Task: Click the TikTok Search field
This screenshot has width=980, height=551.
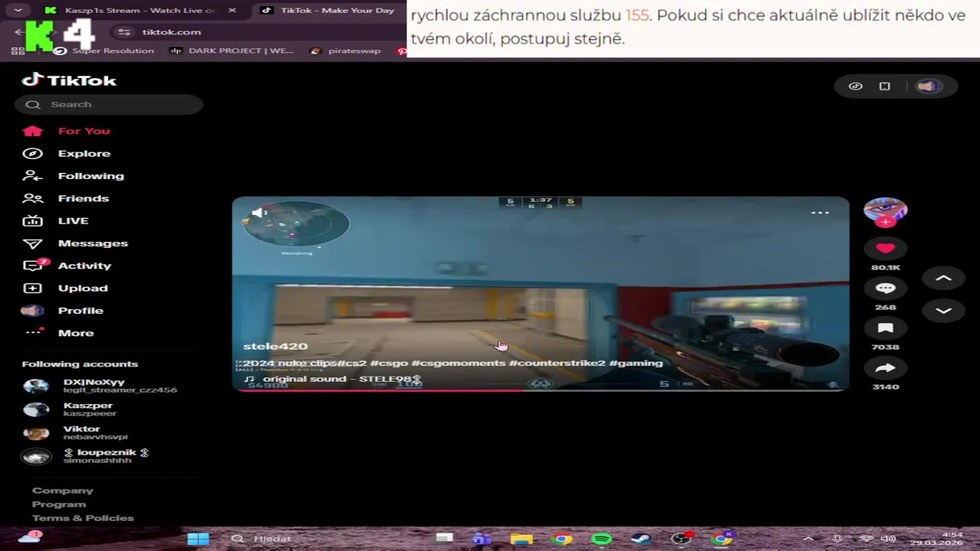Action: [x=109, y=104]
